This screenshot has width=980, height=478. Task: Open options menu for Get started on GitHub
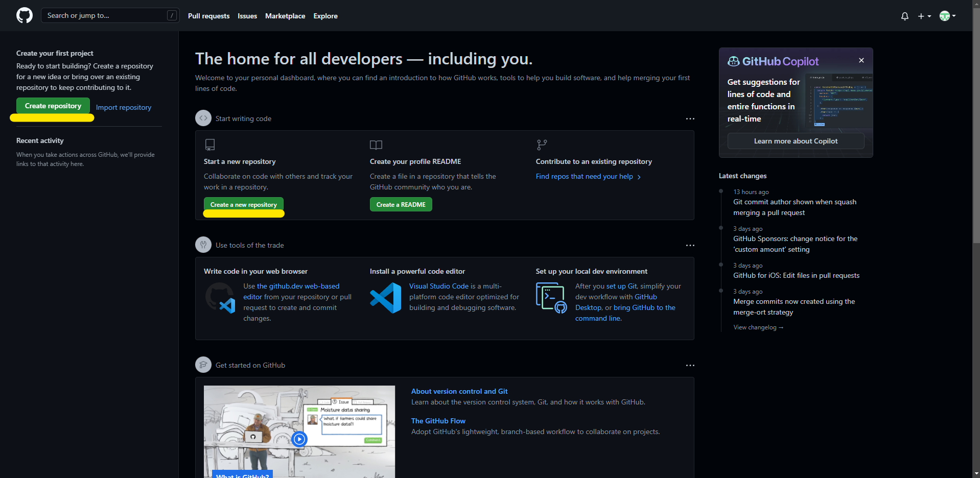[690, 365]
